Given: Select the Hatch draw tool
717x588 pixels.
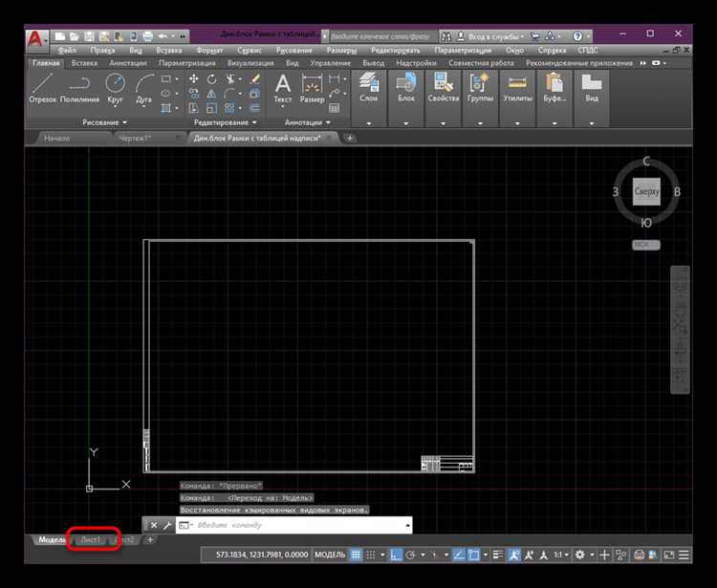Looking at the screenshot, I should tap(166, 108).
